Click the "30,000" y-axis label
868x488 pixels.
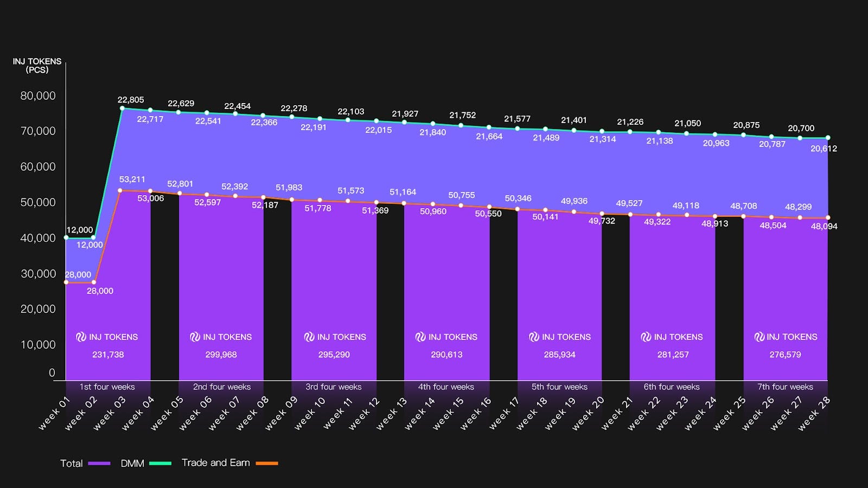coord(38,274)
